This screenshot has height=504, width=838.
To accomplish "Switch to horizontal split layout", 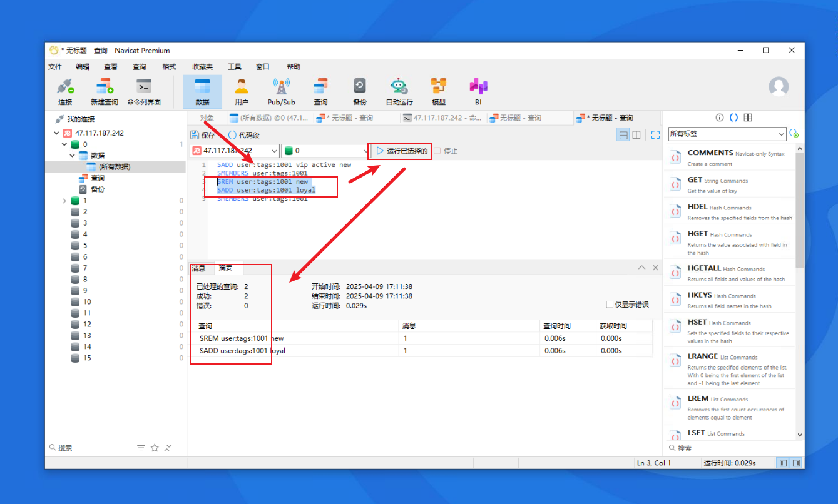I will click(623, 135).
